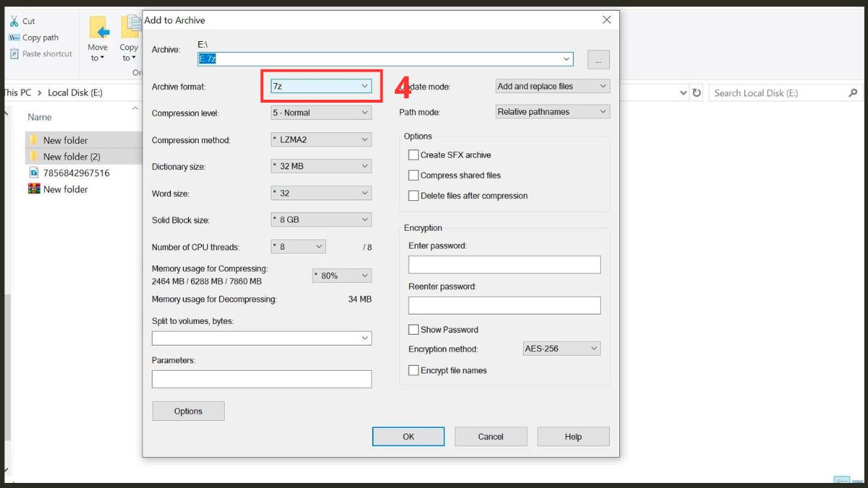868x488 pixels.
Task: Open the Move to folder icon
Action: [x=98, y=28]
